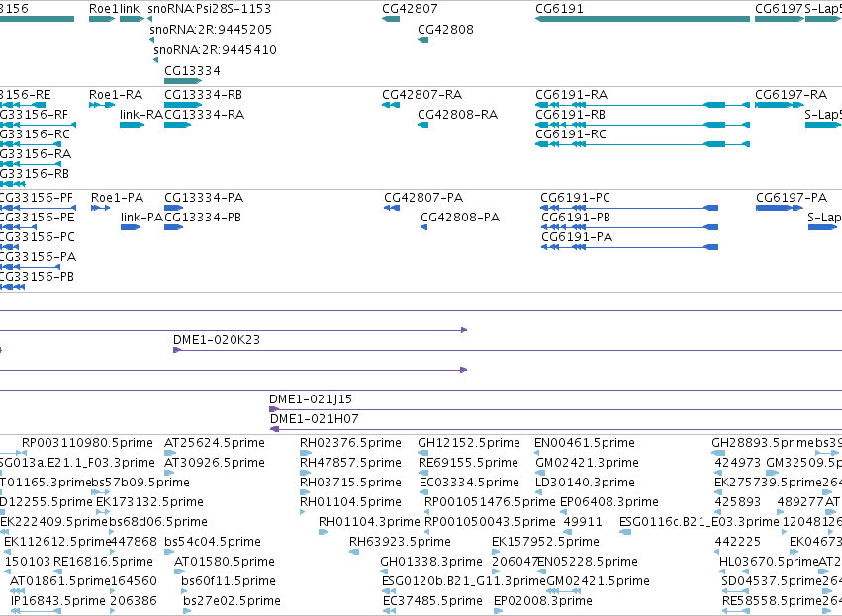Image resolution: width=842 pixels, height=616 pixels.
Task: Click transcript CG13334-RA
Action: [178, 125]
